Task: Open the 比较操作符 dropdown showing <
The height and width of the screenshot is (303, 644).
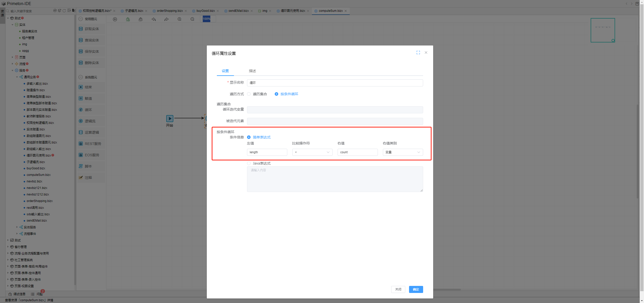Action: click(x=312, y=152)
